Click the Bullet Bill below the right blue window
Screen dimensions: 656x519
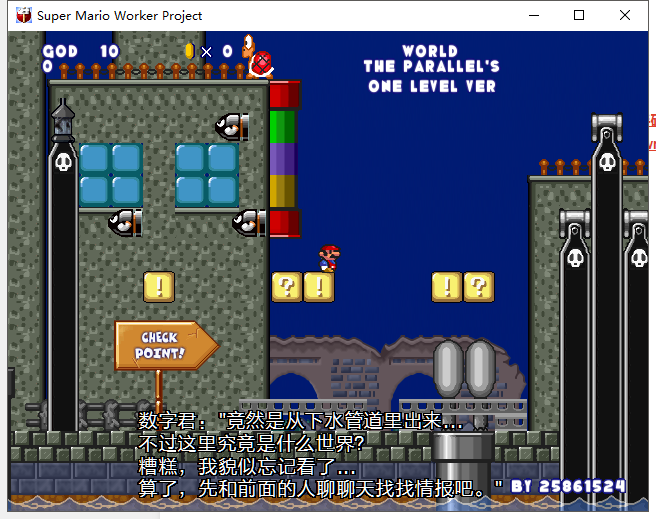pos(249,222)
